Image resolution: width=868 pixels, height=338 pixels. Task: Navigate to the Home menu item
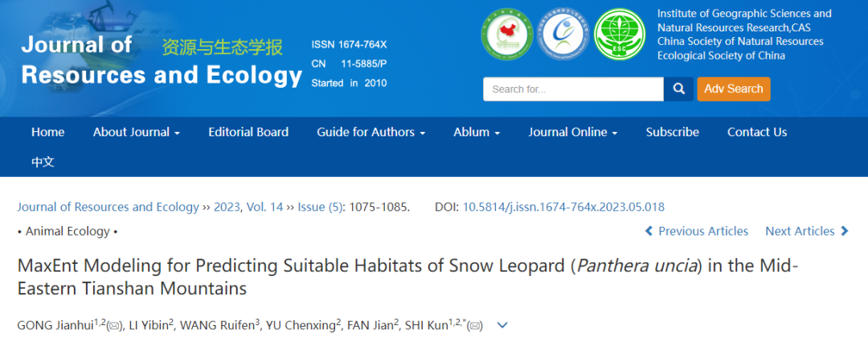pos(48,132)
